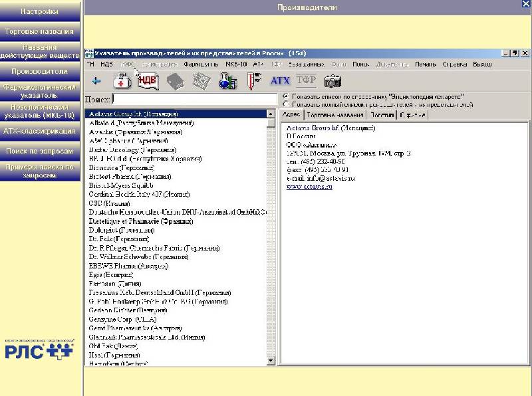Click the manufacturers list scrollbar thumb

pyautogui.click(x=271, y=123)
